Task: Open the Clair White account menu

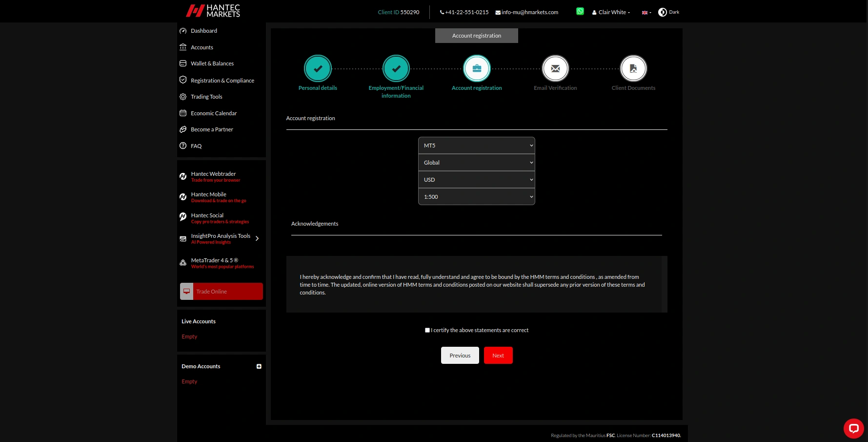Action: coord(611,12)
